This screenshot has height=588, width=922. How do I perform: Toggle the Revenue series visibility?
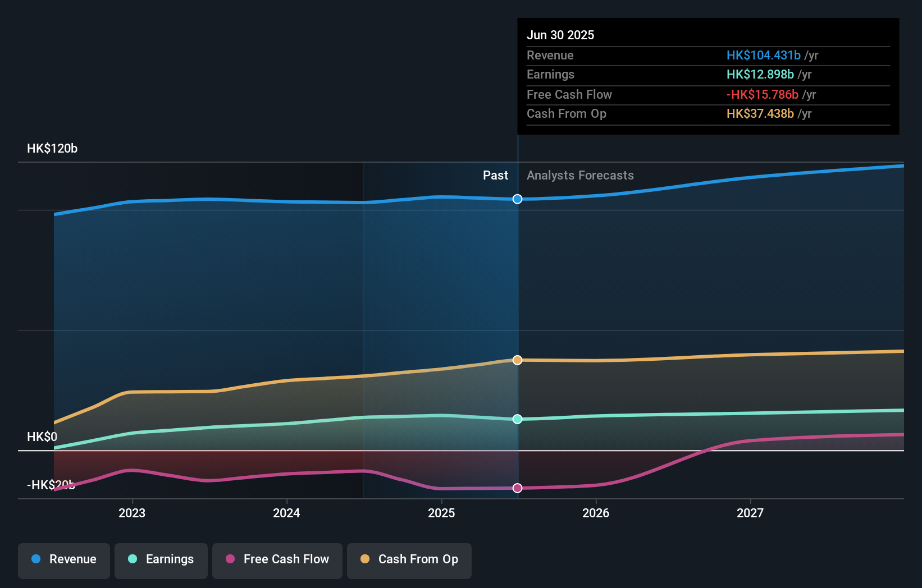click(63, 560)
